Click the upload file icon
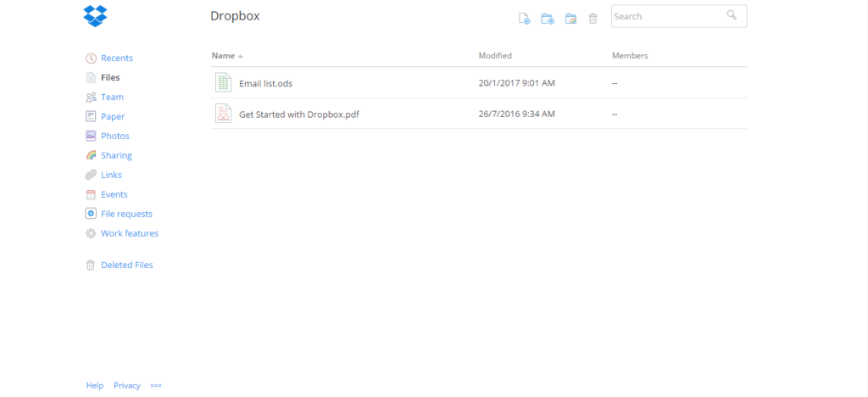The width and height of the screenshot is (868, 397). [524, 19]
